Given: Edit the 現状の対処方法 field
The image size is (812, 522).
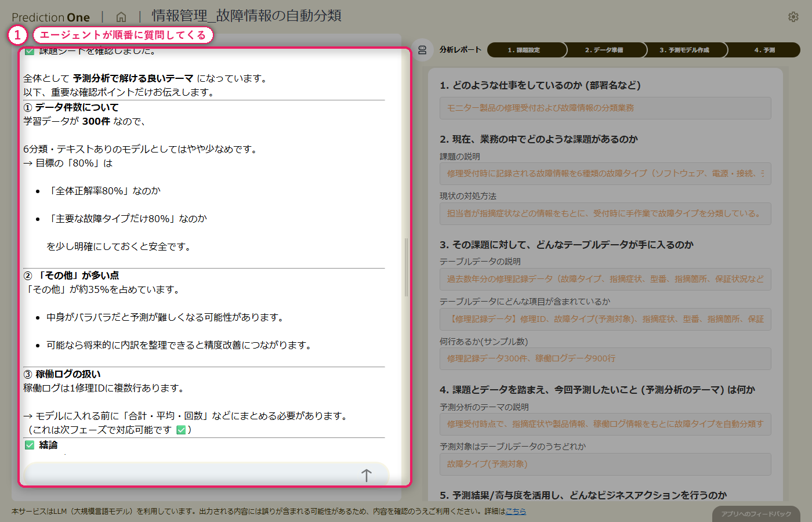Looking at the screenshot, I should tap(606, 213).
